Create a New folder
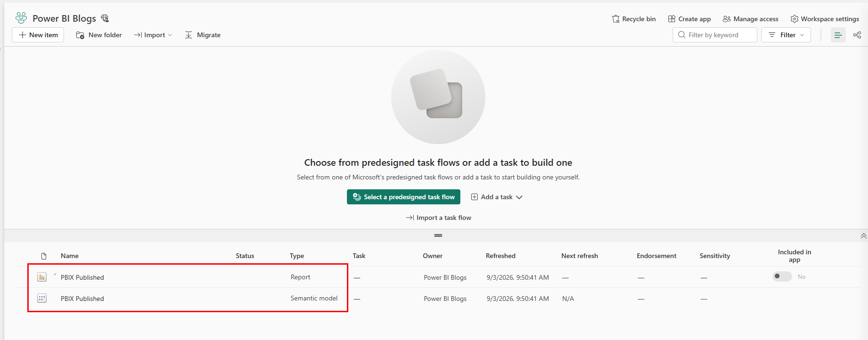 coord(99,35)
